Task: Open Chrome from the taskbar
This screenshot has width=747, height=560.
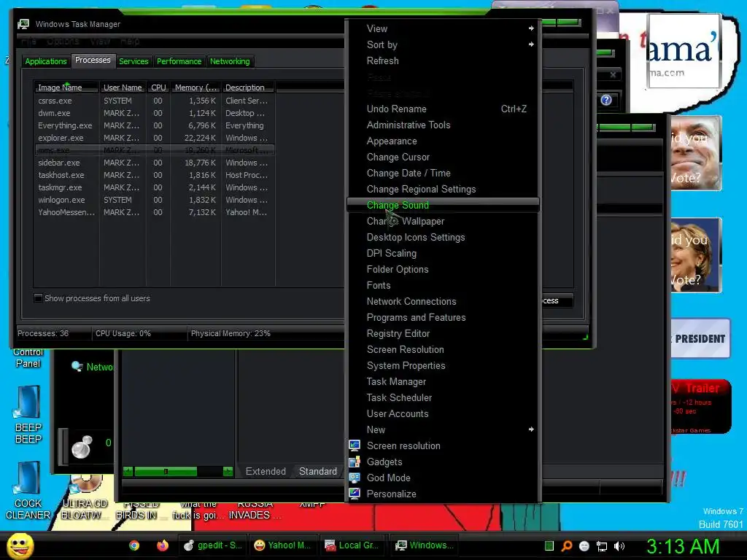Action: click(134, 545)
